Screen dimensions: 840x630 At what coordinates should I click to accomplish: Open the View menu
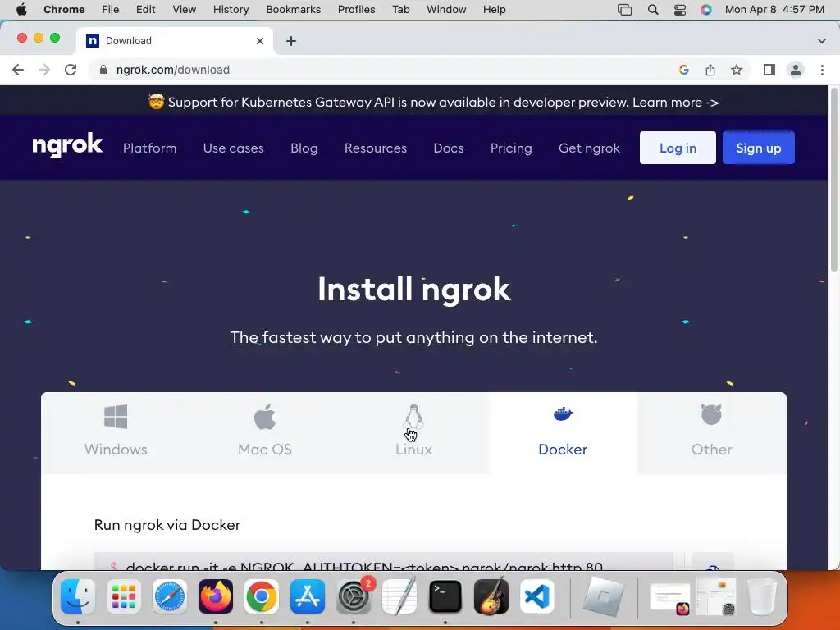[184, 9]
